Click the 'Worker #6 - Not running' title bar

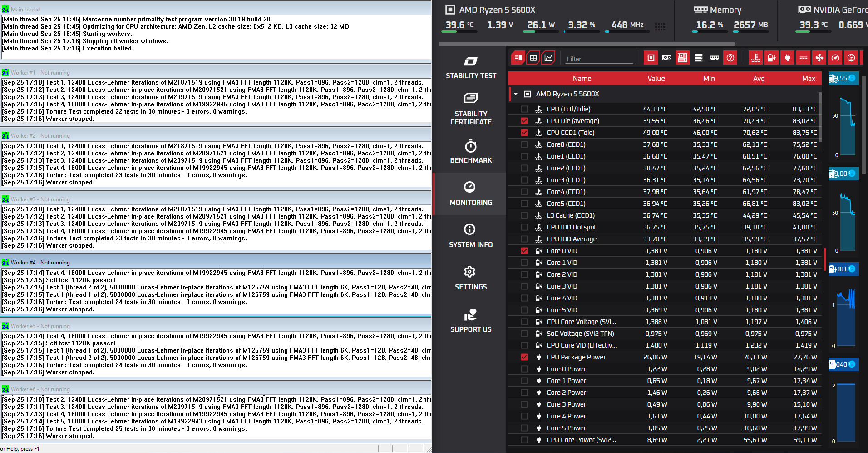[x=216, y=389]
